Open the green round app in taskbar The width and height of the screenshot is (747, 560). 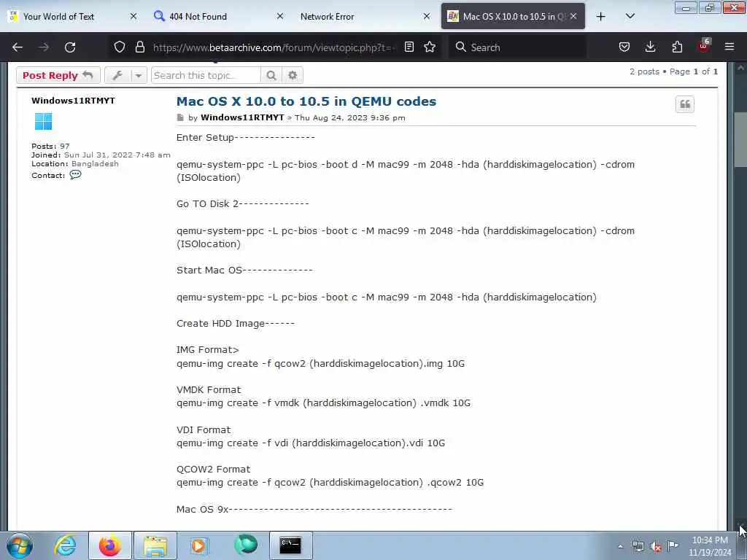click(246, 545)
